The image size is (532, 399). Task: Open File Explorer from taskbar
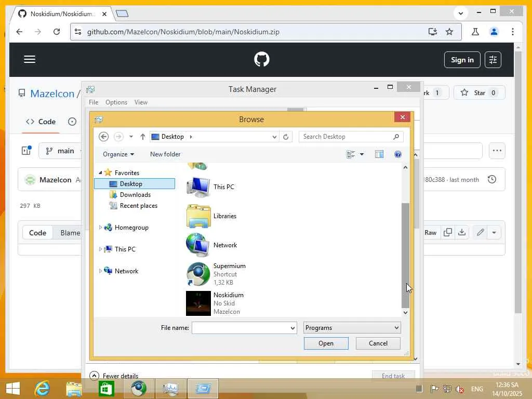[x=74, y=389]
